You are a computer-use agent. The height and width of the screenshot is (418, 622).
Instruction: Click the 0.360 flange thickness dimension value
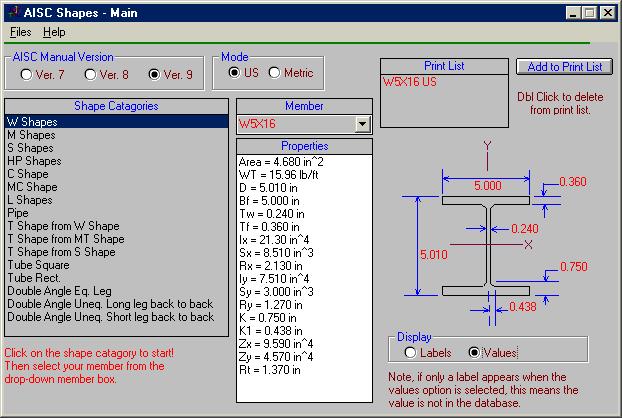point(573,182)
